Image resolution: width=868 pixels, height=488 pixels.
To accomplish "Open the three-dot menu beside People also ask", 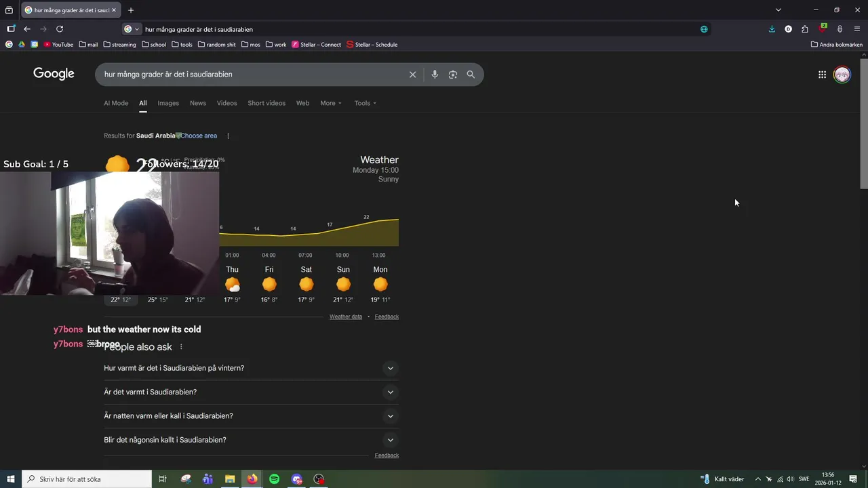I will point(181,347).
